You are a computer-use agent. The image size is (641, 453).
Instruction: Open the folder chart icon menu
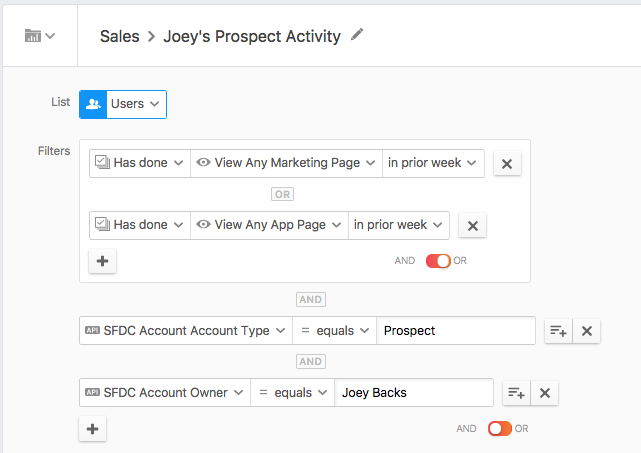tap(39, 36)
